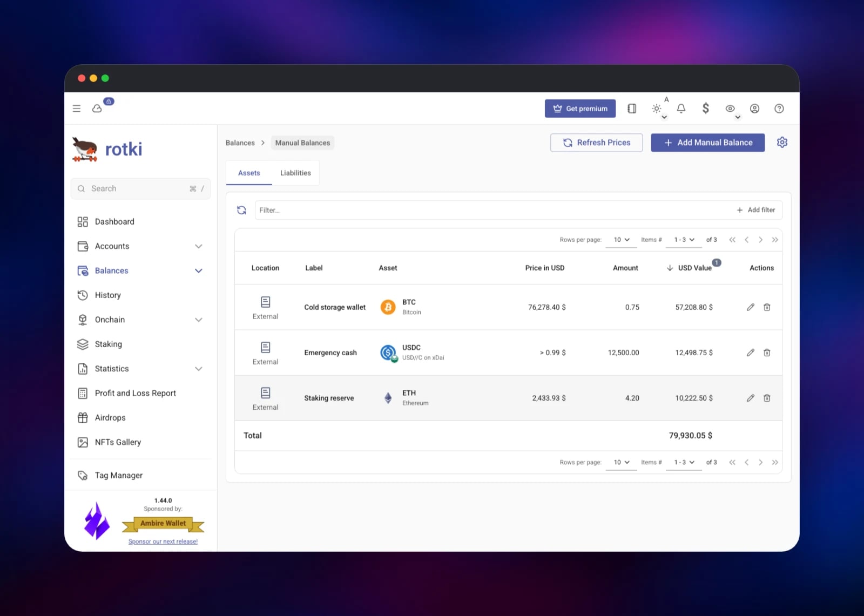
Task: Open the Statistics chart icon
Action: 83,369
